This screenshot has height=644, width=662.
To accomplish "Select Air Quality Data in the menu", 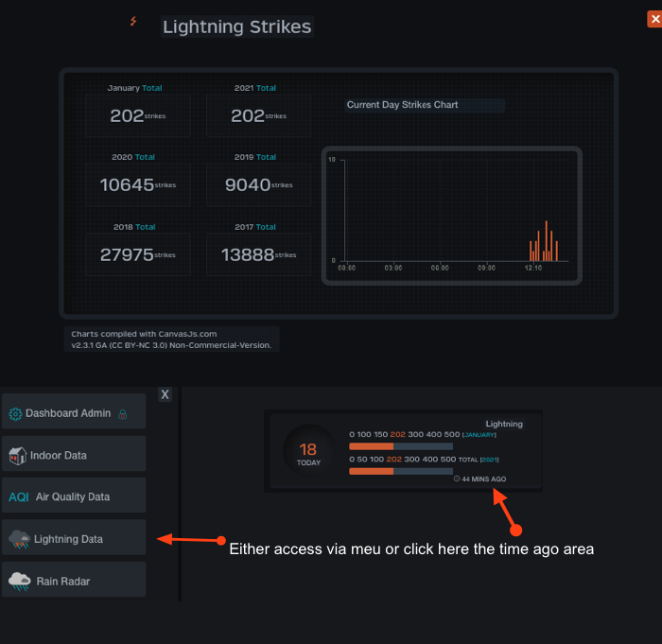I will [74, 495].
